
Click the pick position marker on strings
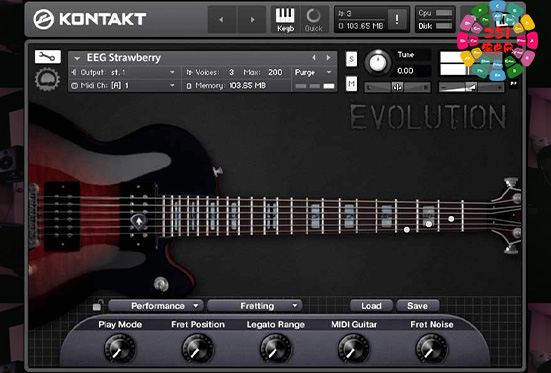(139, 221)
